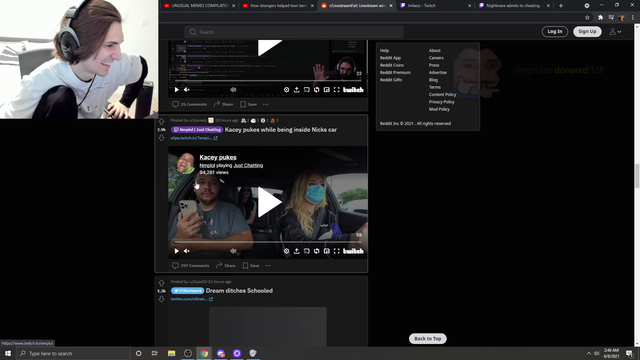Open more options on top clip post
Screen dimensions: 640x360
pos(265,104)
